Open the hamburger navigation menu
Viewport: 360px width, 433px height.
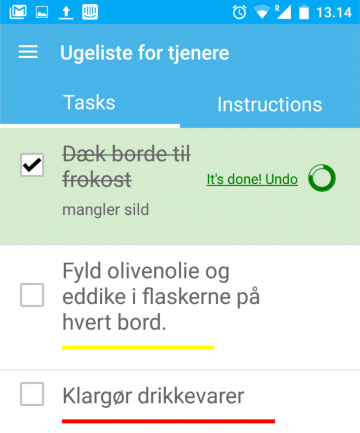28,52
